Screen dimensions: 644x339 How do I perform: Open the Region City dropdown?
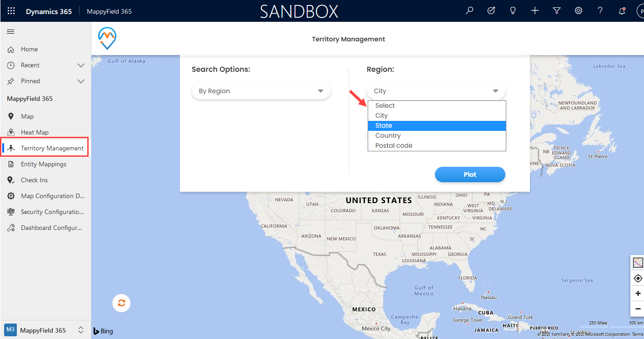(436, 91)
